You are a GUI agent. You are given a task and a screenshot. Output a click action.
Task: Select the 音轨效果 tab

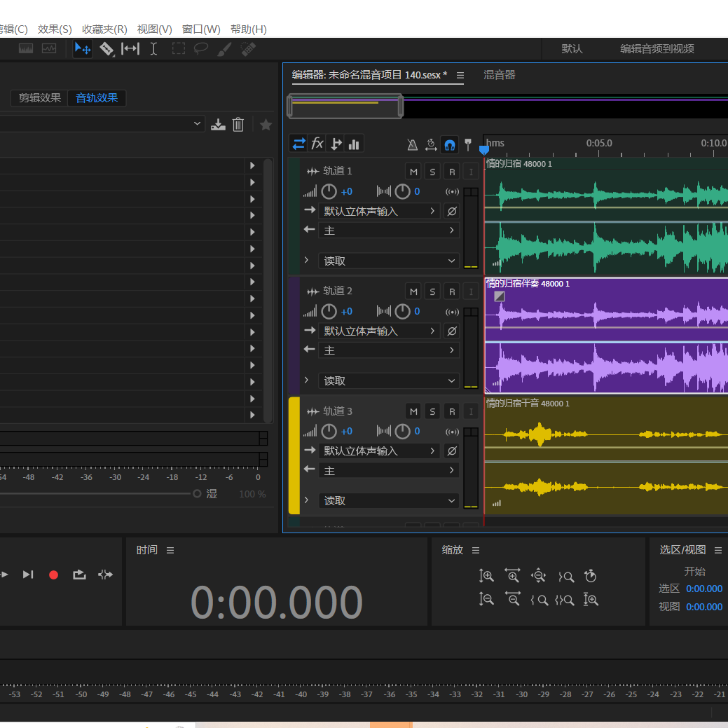(x=97, y=98)
